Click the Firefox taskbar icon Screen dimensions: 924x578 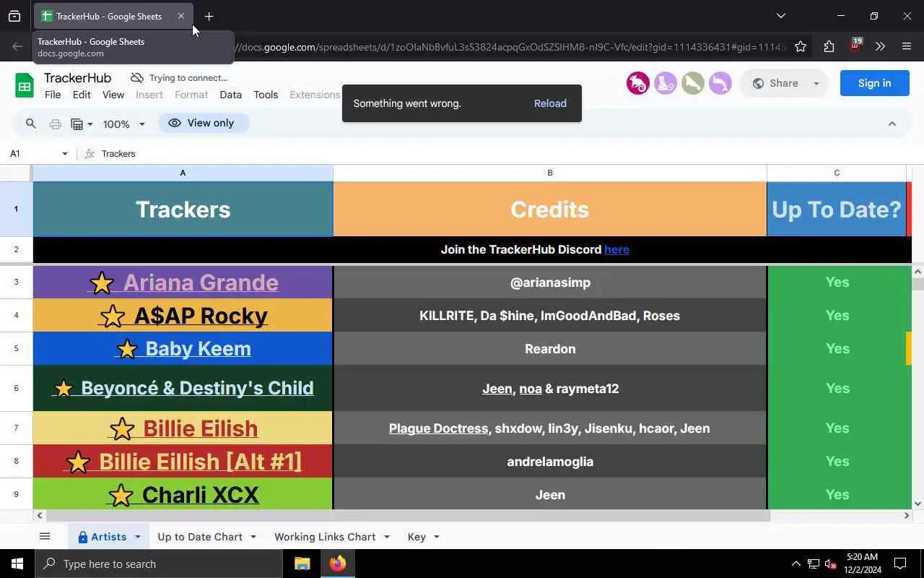pyautogui.click(x=338, y=564)
